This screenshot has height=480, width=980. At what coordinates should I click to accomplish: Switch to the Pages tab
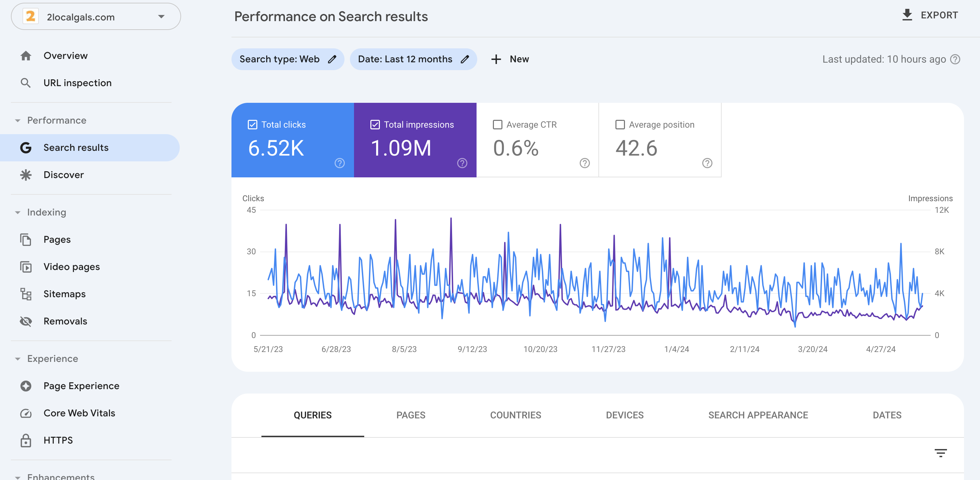point(411,415)
